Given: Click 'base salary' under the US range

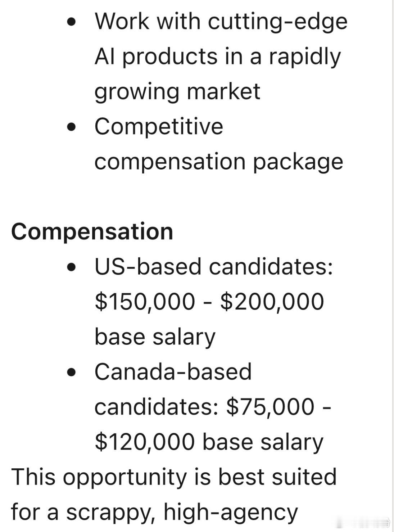Looking at the screenshot, I should click(x=155, y=337).
